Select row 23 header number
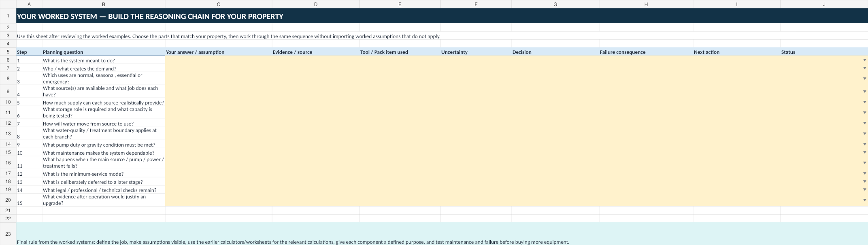The width and height of the screenshot is (868, 245). 8,234
